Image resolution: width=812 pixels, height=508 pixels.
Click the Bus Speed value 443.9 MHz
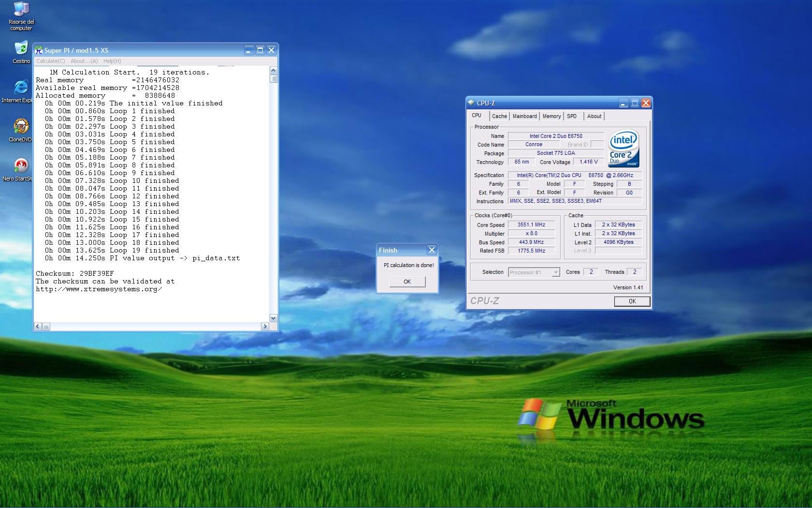coord(531,242)
